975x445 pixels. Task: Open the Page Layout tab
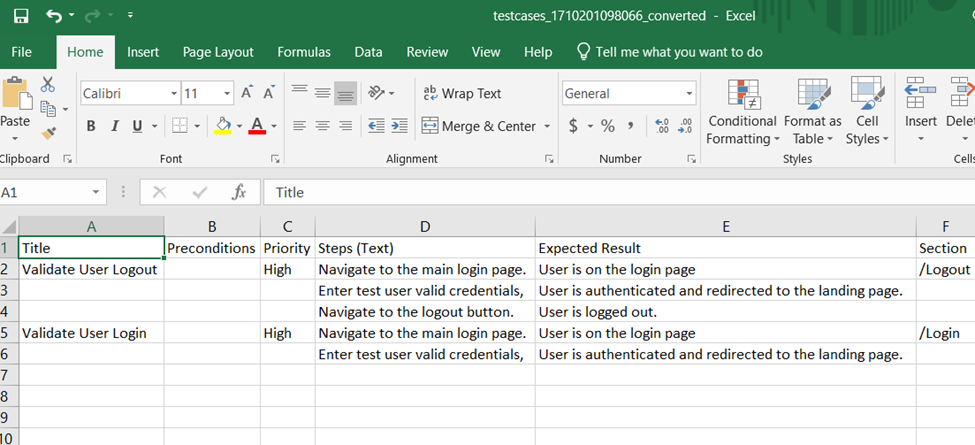(x=218, y=52)
